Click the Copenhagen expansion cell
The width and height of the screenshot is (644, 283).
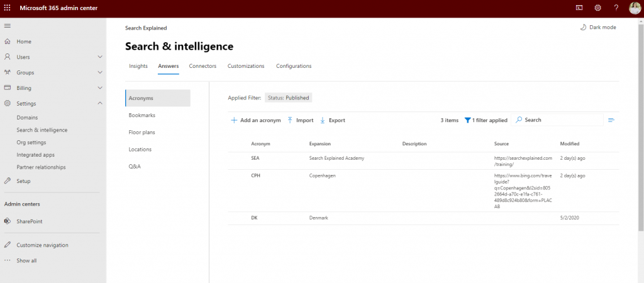coord(323,175)
